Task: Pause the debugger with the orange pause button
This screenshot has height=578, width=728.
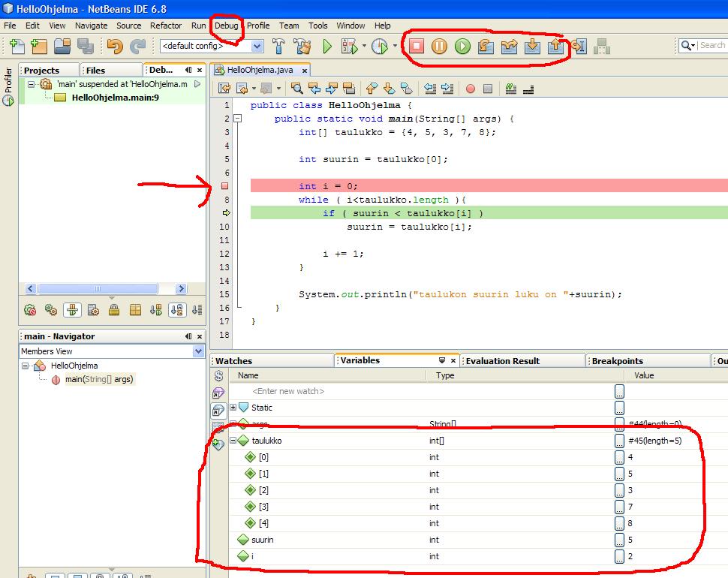Action: click(439, 46)
